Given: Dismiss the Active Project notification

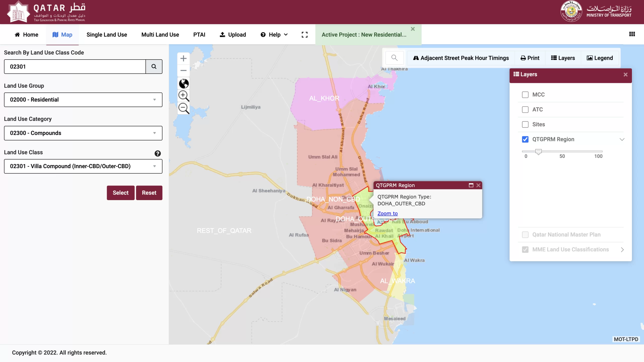Looking at the screenshot, I should tap(413, 29).
